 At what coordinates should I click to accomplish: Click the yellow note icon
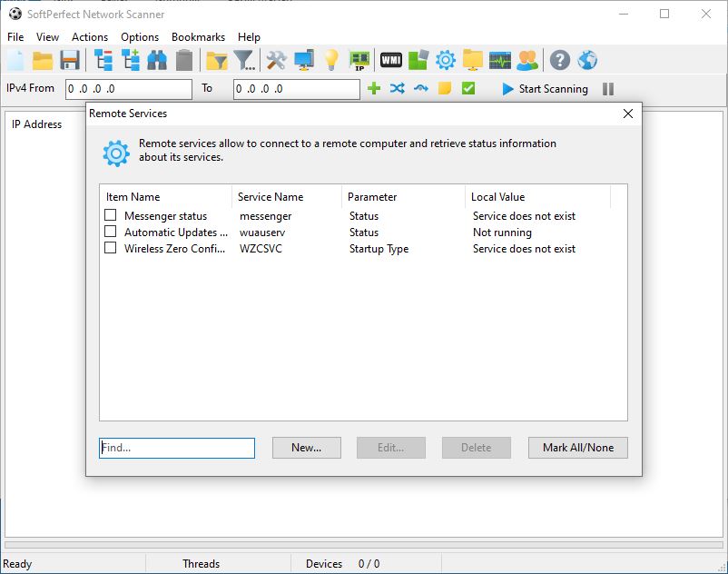click(x=445, y=88)
